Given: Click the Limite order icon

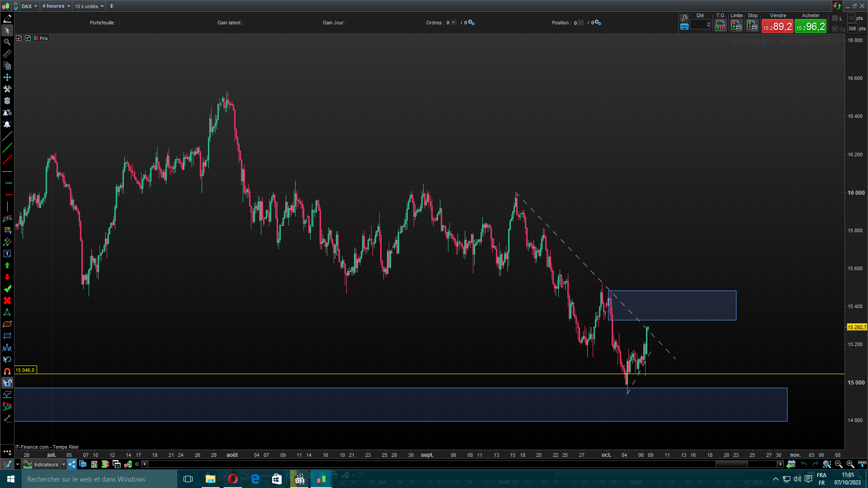Looking at the screenshot, I should [x=736, y=26].
